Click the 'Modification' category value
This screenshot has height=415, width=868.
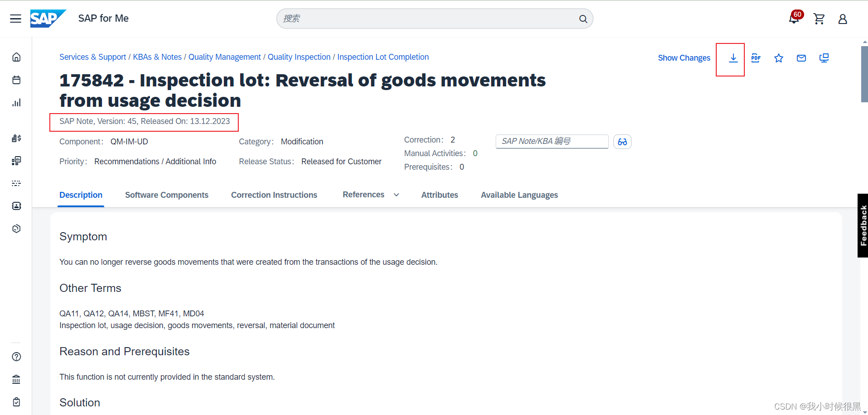tap(302, 142)
